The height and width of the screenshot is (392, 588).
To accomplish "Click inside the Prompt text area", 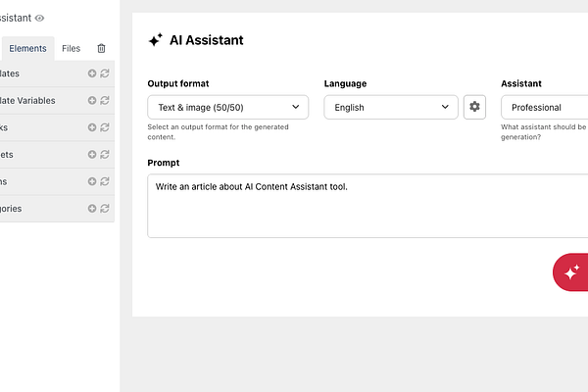I will (x=367, y=206).
